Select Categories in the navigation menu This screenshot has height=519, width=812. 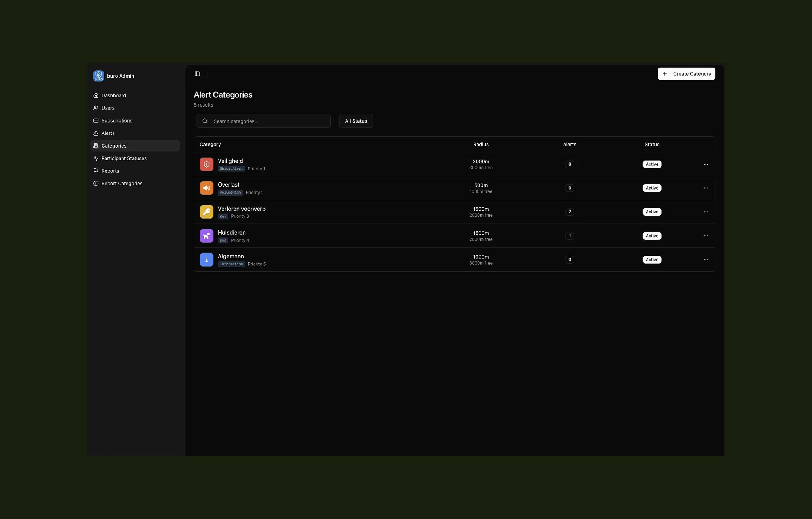(114, 145)
